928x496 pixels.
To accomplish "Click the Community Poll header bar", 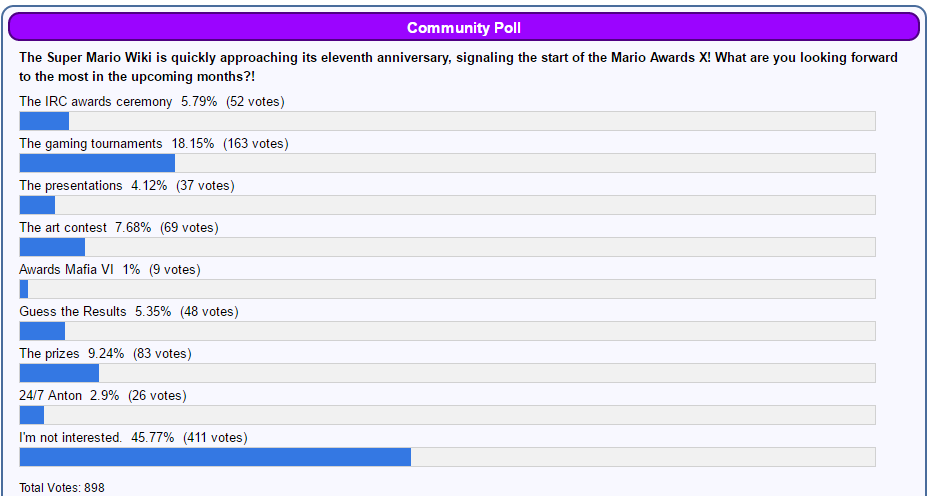I will coord(463,27).
